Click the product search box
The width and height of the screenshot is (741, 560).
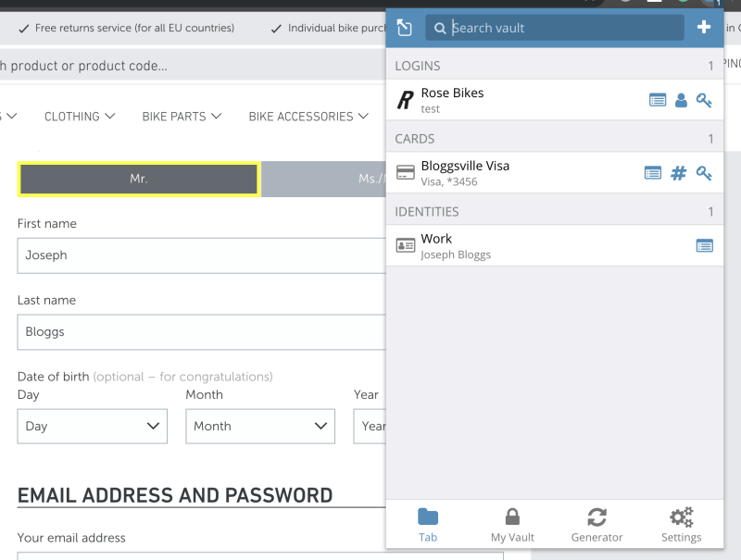(193, 66)
